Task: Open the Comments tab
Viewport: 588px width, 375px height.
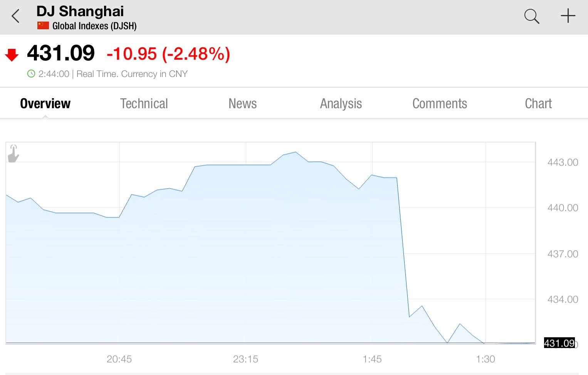Action: coord(440,103)
